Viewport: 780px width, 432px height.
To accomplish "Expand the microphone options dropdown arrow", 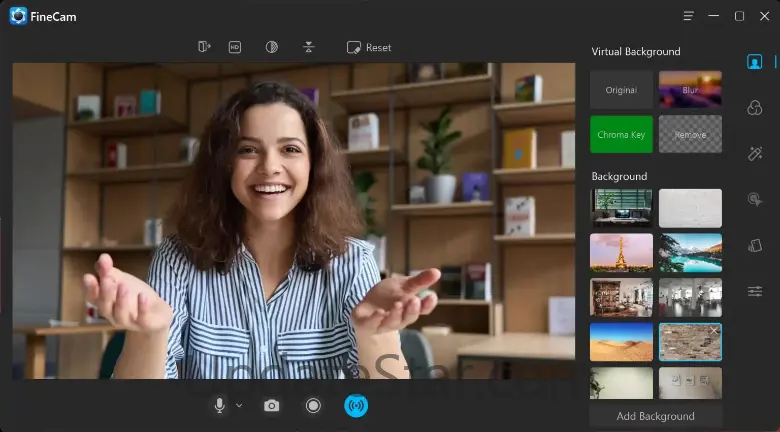I will [x=239, y=406].
